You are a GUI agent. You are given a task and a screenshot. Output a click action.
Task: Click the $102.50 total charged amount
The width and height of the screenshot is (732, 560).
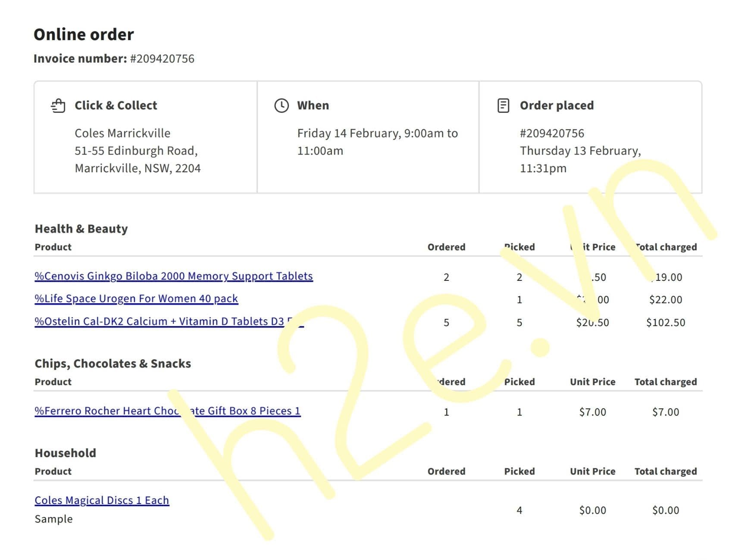665,323
